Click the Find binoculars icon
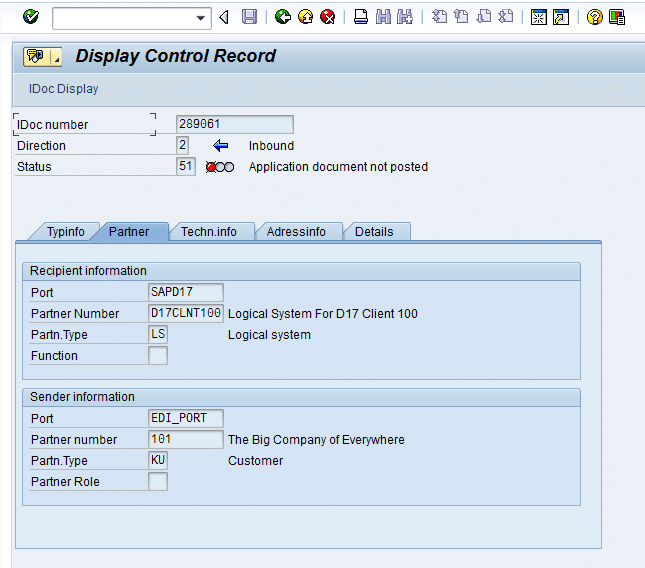Viewport: 645px width, 568px height. pyautogui.click(x=383, y=17)
